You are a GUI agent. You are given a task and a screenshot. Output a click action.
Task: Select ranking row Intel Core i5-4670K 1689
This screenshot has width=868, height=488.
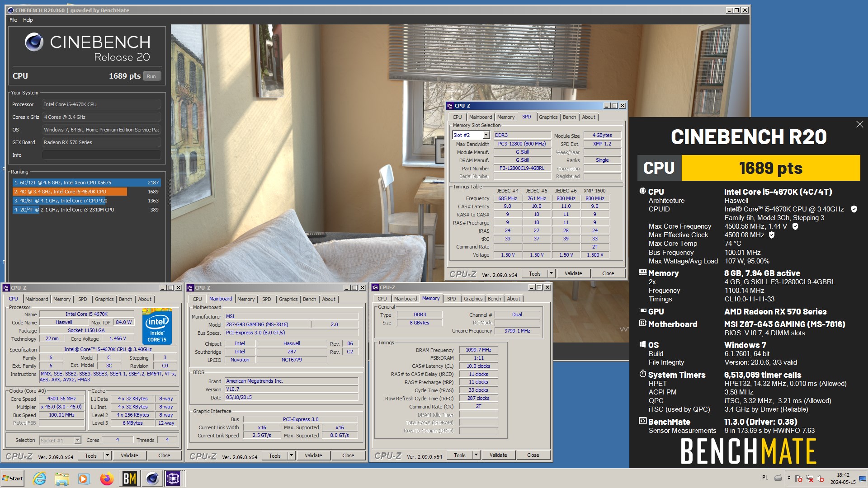click(86, 192)
